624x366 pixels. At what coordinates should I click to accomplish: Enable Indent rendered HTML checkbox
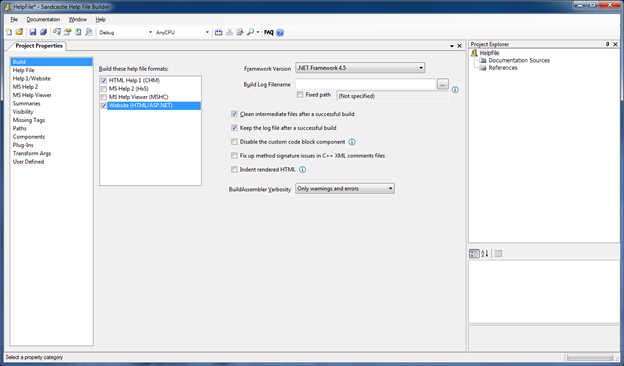click(x=234, y=169)
